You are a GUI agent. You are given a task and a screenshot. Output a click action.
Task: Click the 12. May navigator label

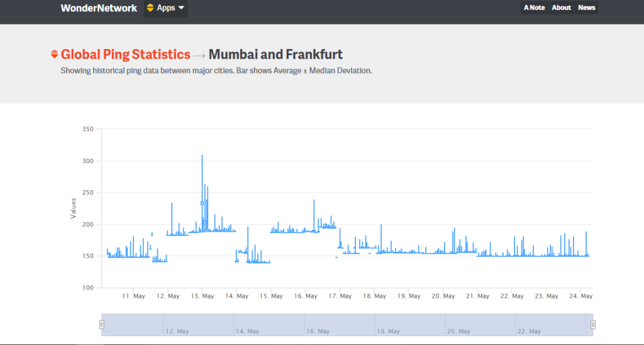[177, 331]
